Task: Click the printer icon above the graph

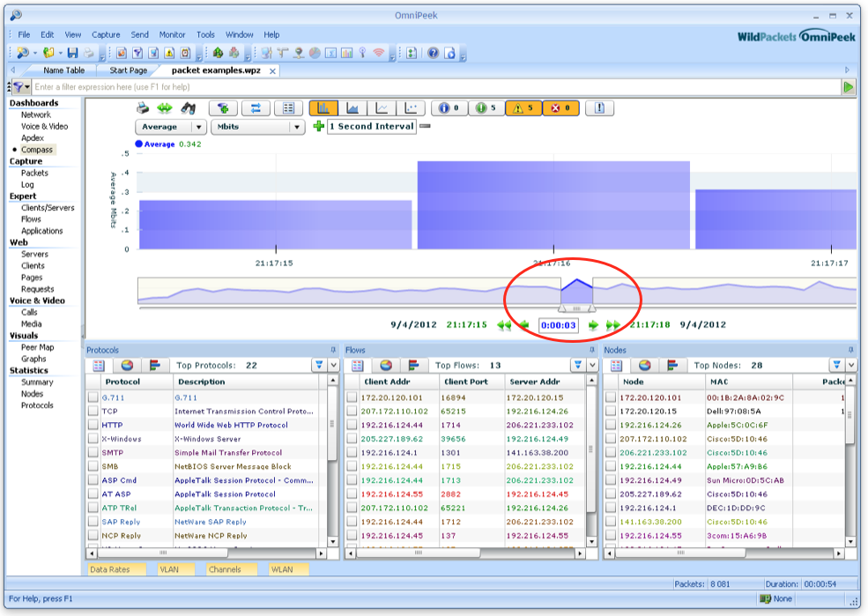Action: (x=143, y=108)
